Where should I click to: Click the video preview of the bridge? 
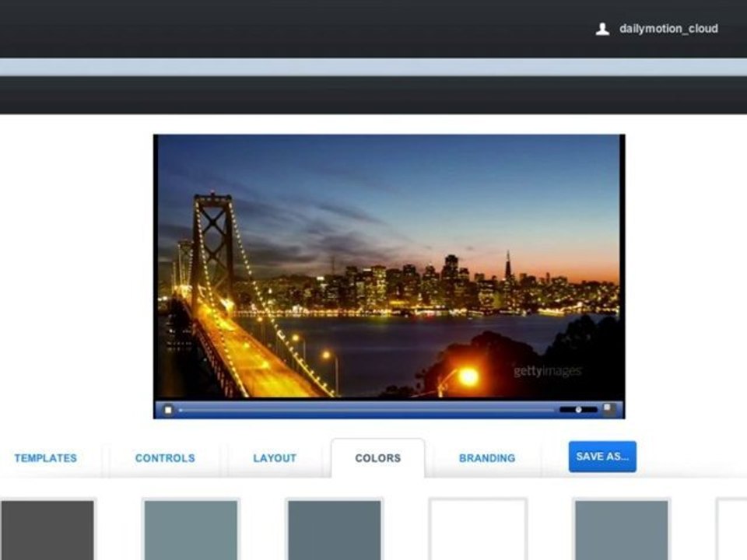[x=389, y=266]
